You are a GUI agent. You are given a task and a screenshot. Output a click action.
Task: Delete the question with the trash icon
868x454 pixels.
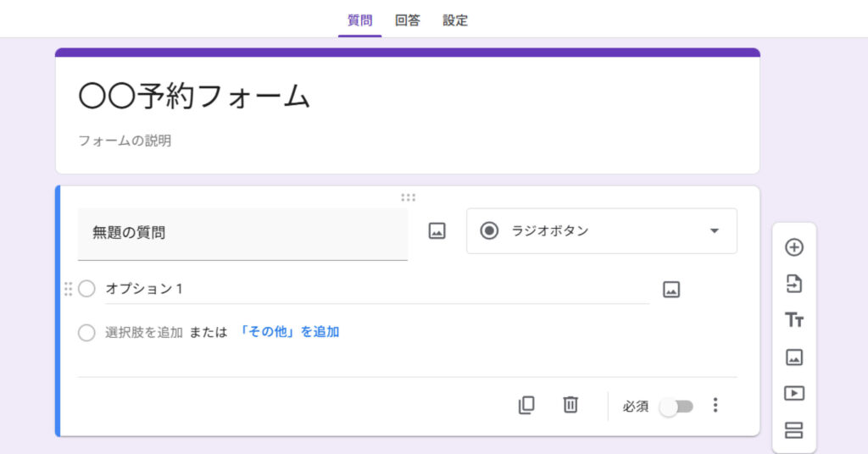(x=570, y=406)
